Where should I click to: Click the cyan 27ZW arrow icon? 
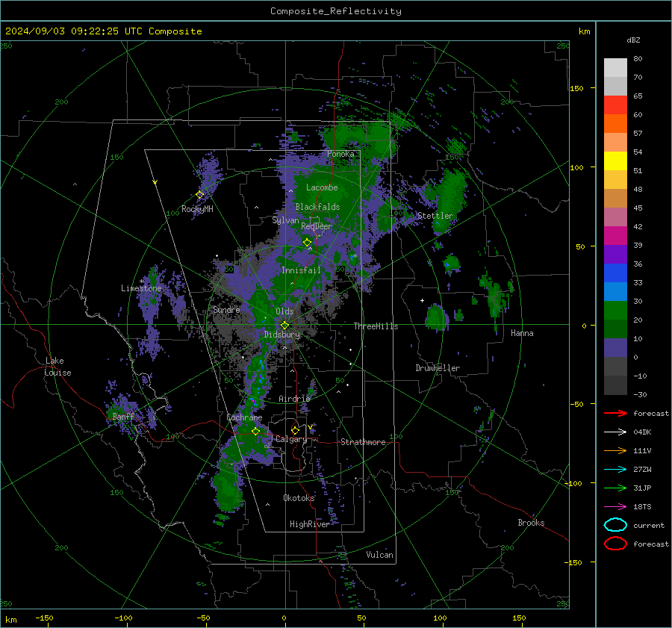615,470
